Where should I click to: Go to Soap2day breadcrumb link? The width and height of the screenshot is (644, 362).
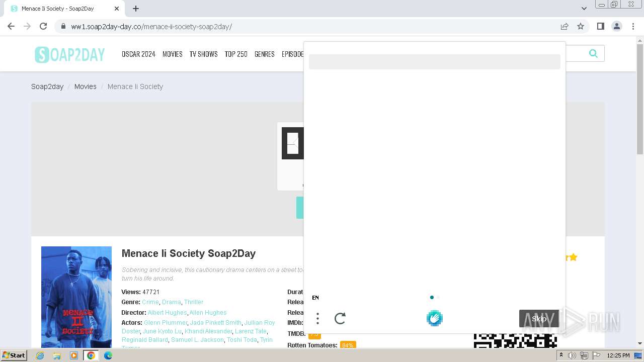47,86
